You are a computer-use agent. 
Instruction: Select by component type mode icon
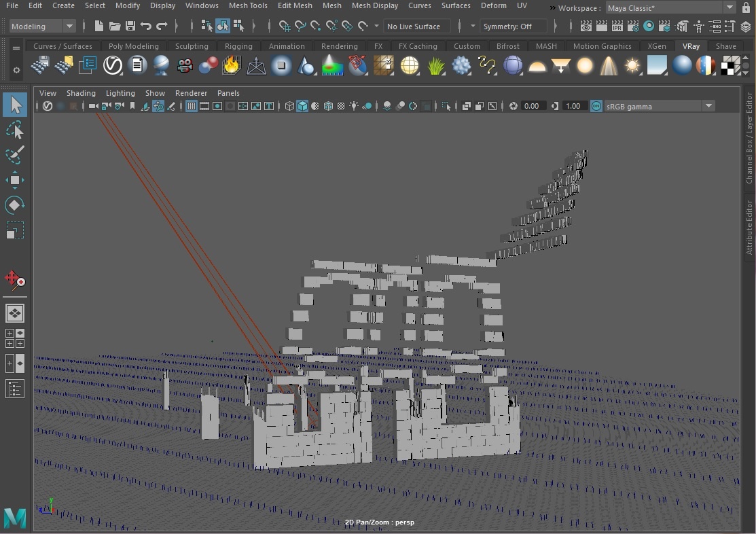[x=238, y=26]
